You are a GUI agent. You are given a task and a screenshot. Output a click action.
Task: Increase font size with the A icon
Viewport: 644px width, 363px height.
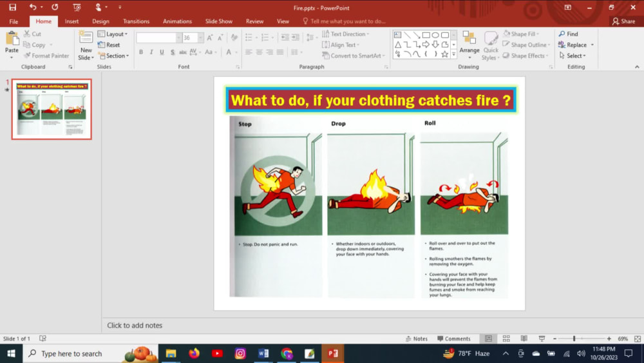209,38
